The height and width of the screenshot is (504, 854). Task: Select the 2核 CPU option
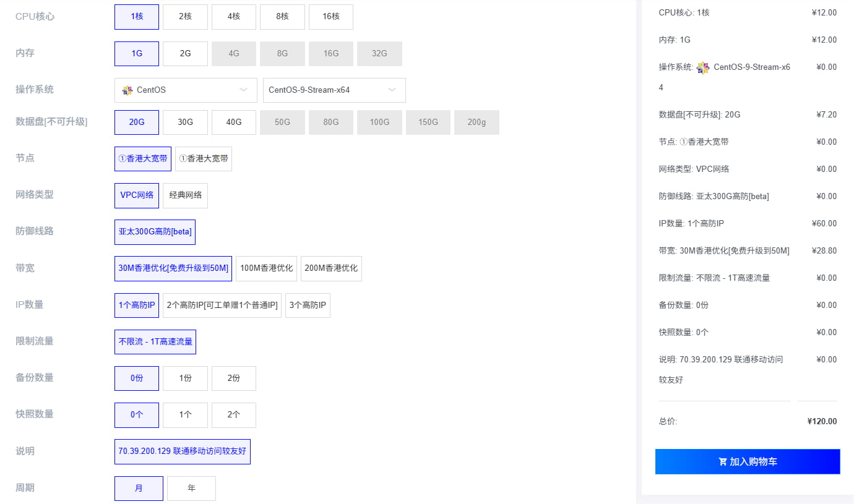[x=185, y=17]
